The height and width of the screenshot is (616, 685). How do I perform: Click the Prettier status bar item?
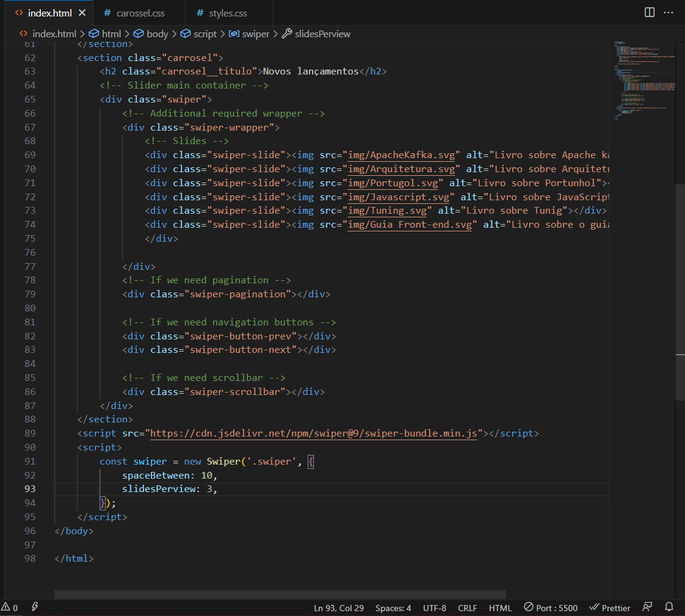610,608
